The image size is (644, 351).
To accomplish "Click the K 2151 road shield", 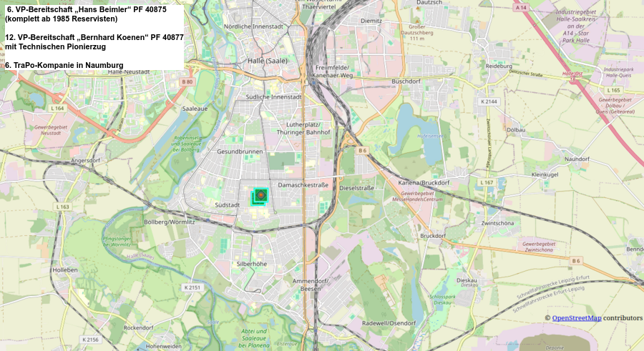I will [x=192, y=287].
